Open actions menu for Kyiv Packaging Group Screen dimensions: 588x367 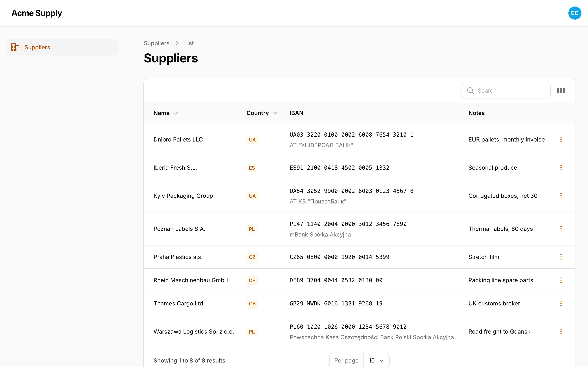561,196
